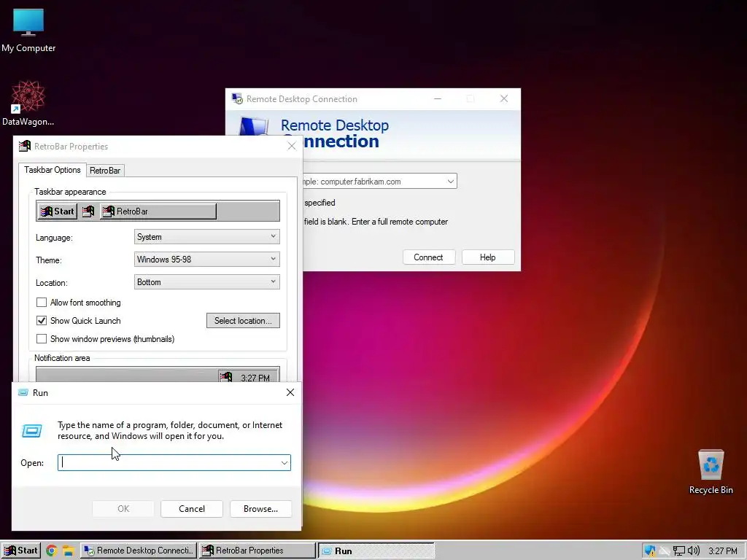The width and height of the screenshot is (747, 560).
Task: Open File Explorer from Quick Launch
Action: click(69, 551)
